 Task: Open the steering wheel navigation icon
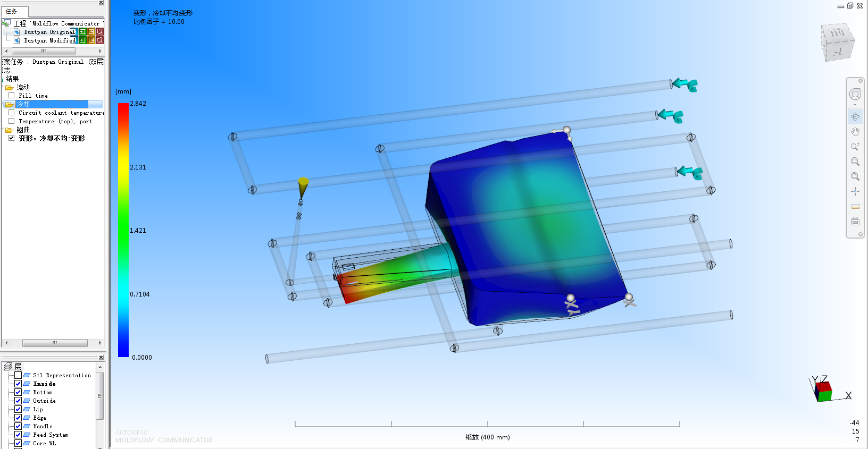855,95
